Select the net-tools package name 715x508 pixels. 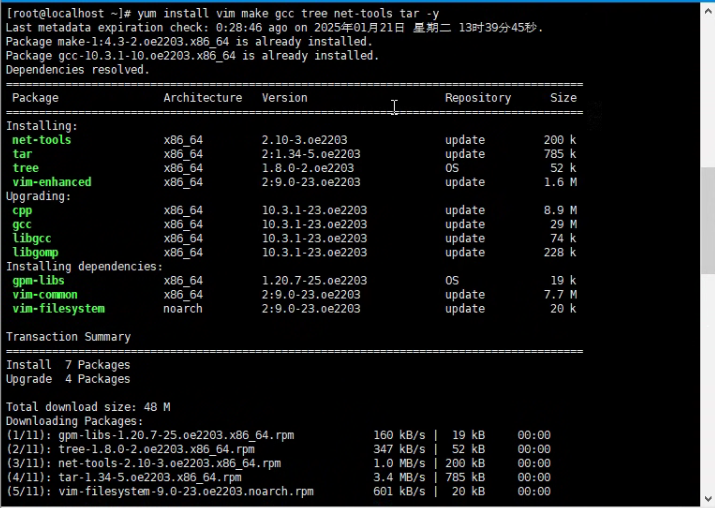coord(41,140)
